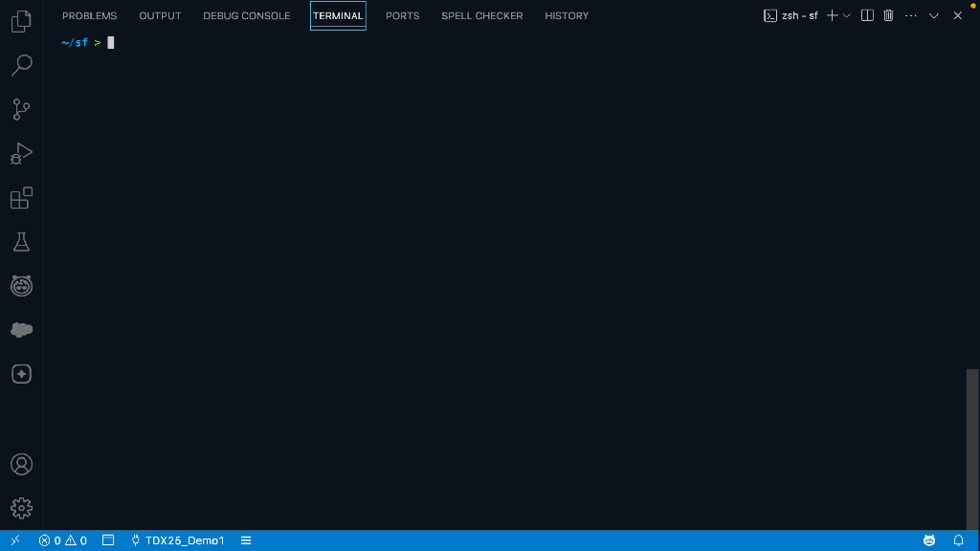The image size is (980, 551).
Task: Switch to the PROBLEMS tab
Action: (x=89, y=15)
